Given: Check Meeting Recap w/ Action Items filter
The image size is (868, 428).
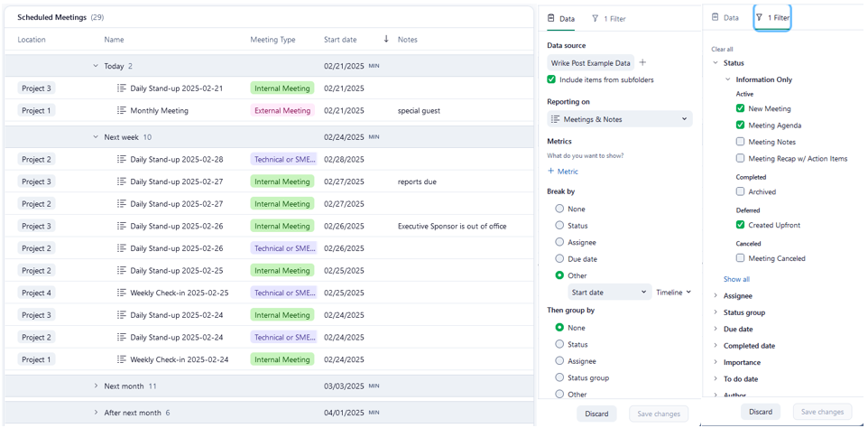Looking at the screenshot, I should [740, 158].
